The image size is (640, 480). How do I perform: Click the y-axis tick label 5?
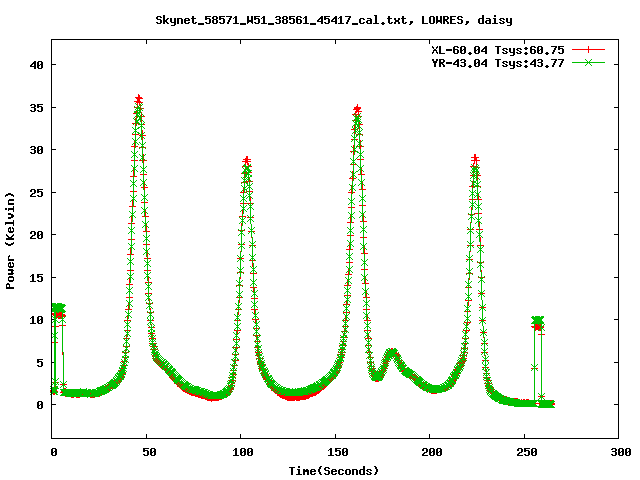[40, 362]
